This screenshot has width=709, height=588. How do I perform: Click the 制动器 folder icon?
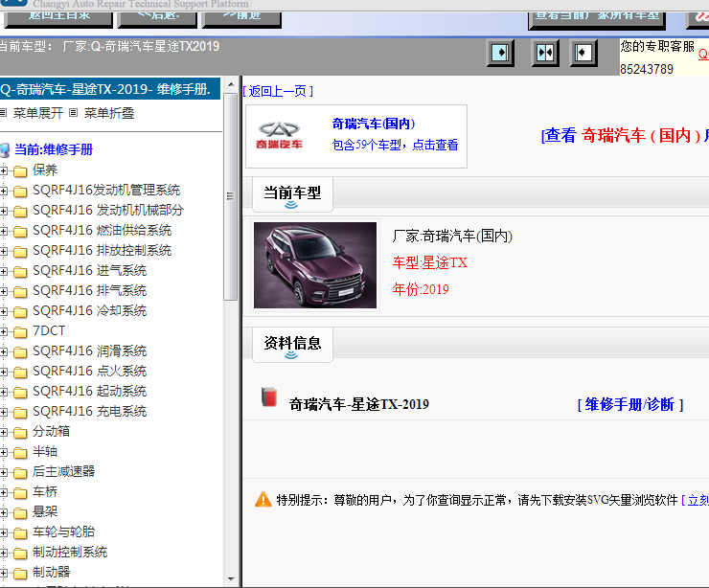click(x=20, y=573)
